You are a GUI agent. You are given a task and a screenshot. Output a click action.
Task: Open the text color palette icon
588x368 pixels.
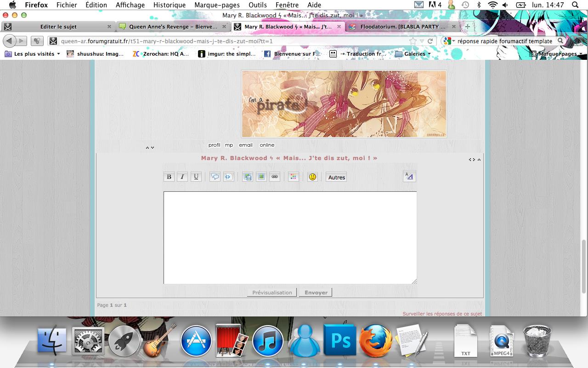(x=294, y=177)
